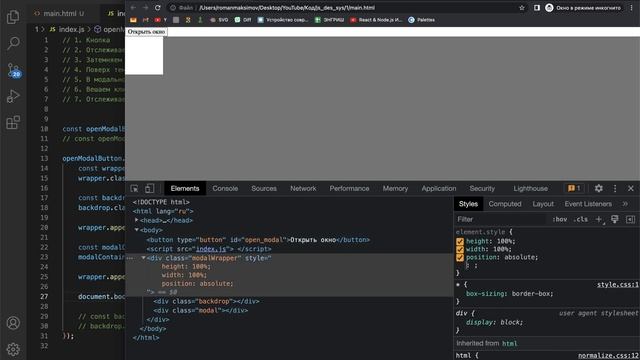Open the Application tab

[439, 188]
